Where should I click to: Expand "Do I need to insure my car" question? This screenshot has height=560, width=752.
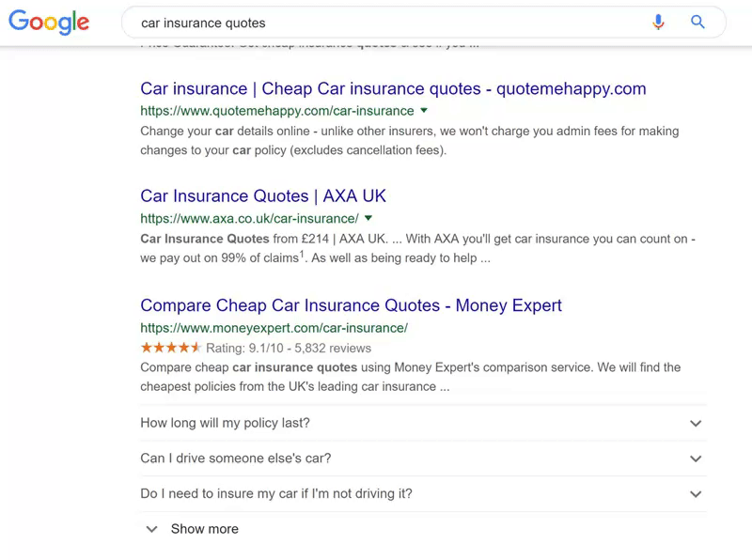tap(276, 493)
